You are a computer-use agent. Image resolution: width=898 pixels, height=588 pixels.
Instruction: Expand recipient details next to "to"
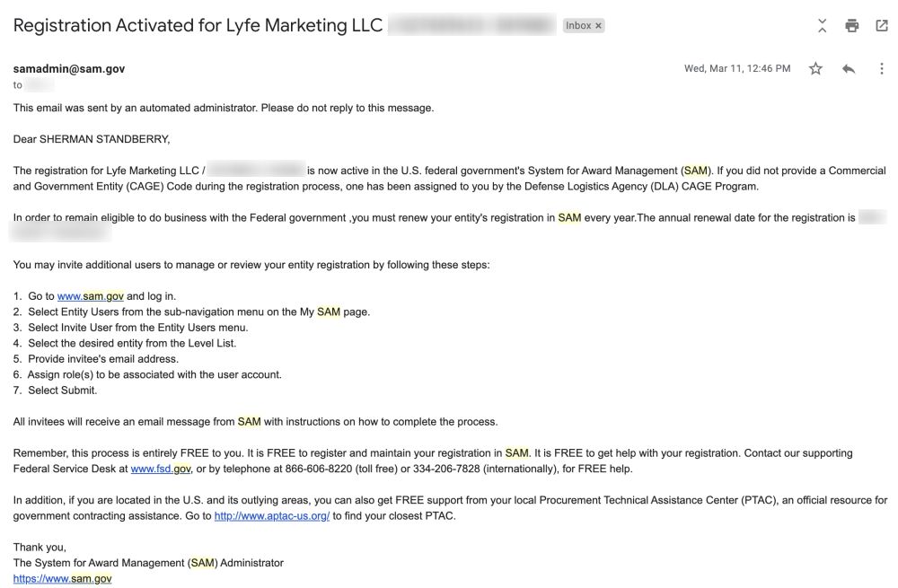[x=39, y=85]
